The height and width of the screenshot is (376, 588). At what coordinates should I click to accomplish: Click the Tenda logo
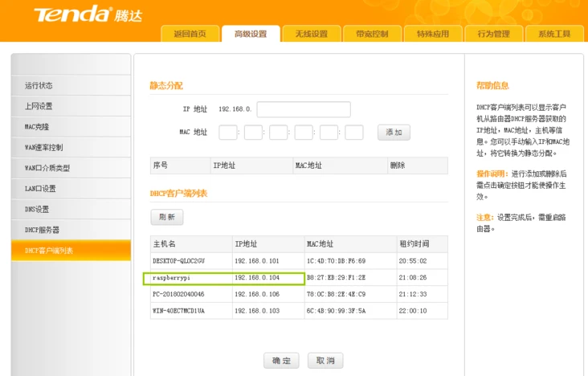[x=88, y=14]
